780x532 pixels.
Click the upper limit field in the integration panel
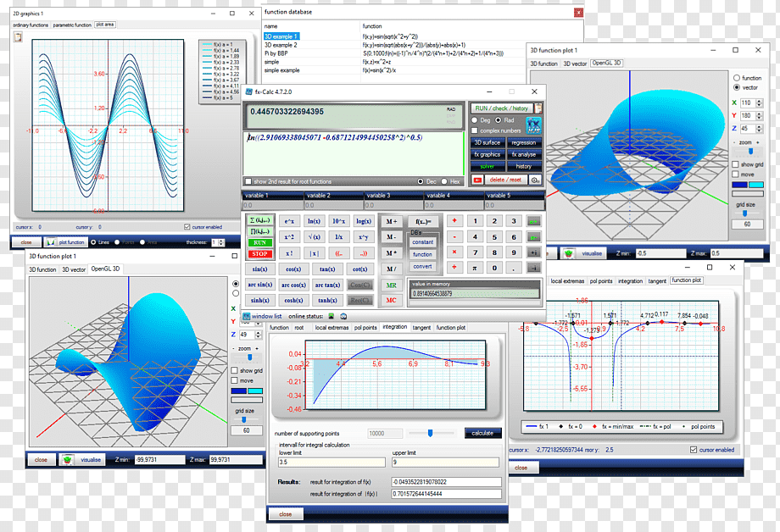(x=445, y=462)
